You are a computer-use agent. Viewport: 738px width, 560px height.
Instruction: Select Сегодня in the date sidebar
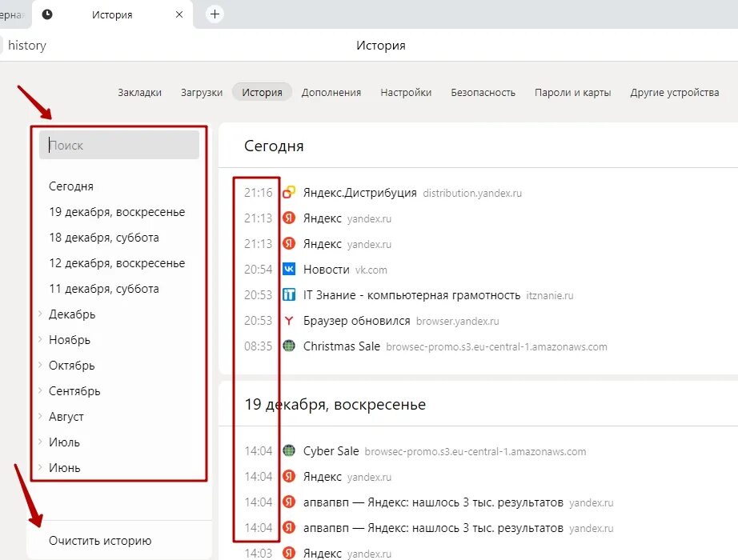tap(71, 186)
